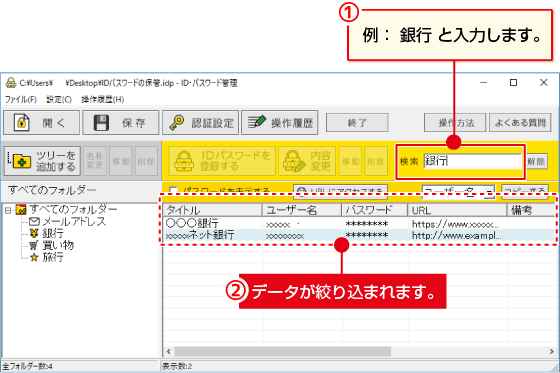Select the 買い物 cart folder in the tree
The width and height of the screenshot is (560, 373).
coord(51,245)
